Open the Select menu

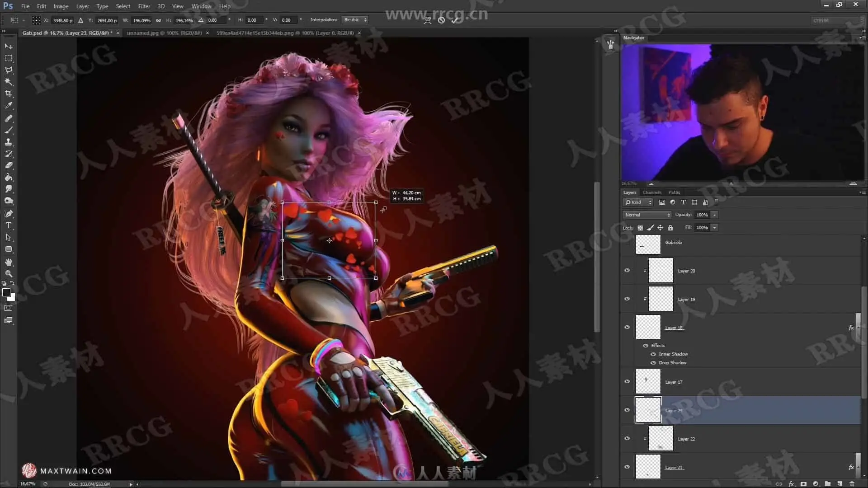pos(123,6)
